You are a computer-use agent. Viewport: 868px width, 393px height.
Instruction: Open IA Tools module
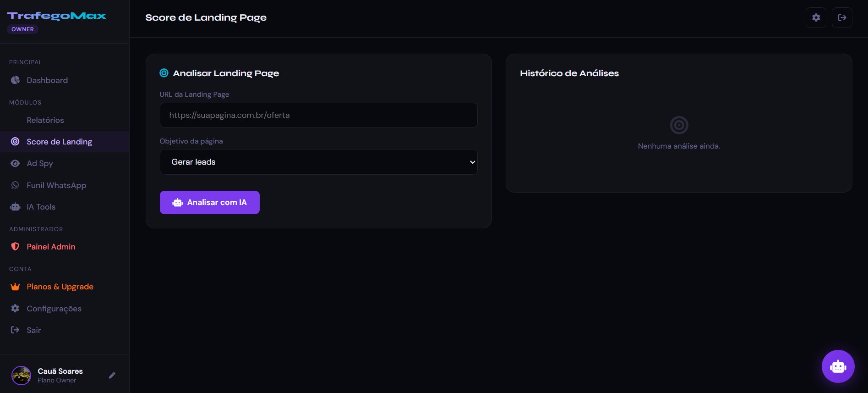click(x=65, y=207)
